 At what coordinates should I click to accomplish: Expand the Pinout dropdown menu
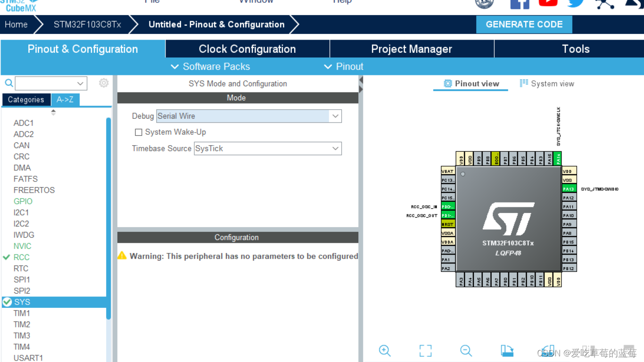344,66
